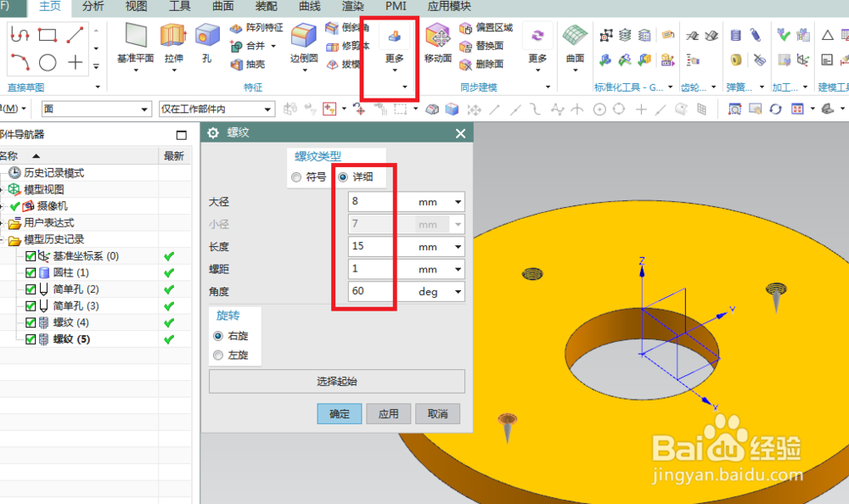Open the Pattern Feature (阵列特征) tool
Image resolution: width=849 pixels, height=504 pixels.
256,28
